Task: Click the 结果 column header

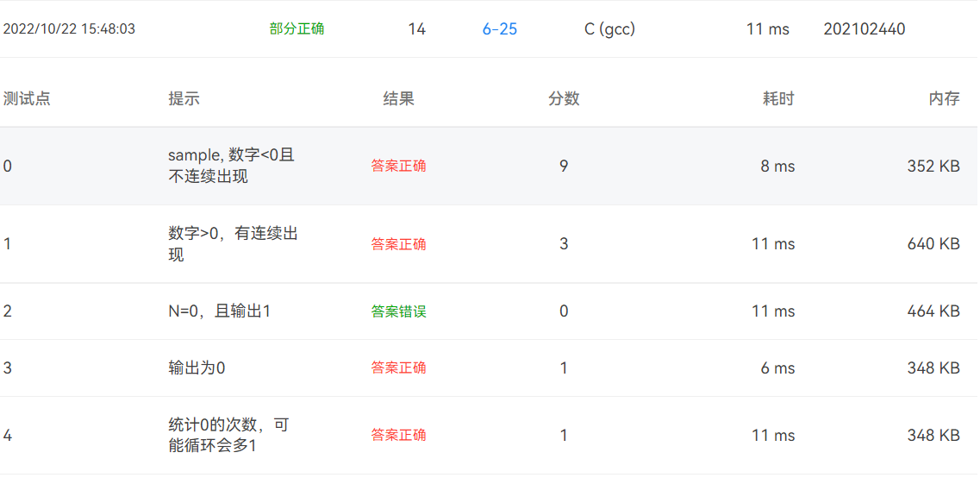Action: point(398,99)
